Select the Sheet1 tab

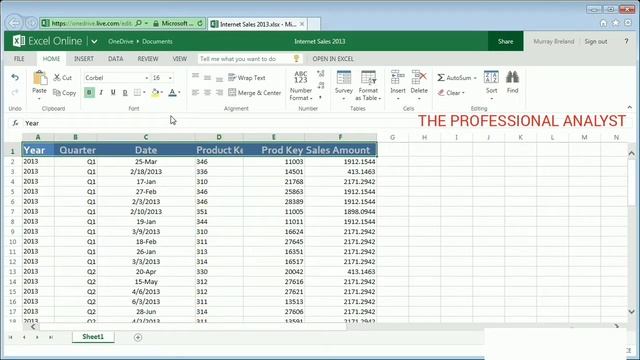point(93,337)
